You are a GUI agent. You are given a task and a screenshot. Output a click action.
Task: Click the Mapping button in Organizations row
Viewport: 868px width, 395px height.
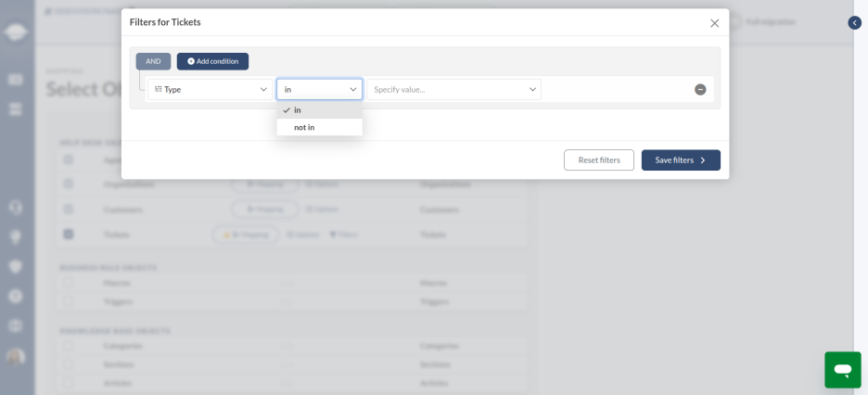point(265,185)
